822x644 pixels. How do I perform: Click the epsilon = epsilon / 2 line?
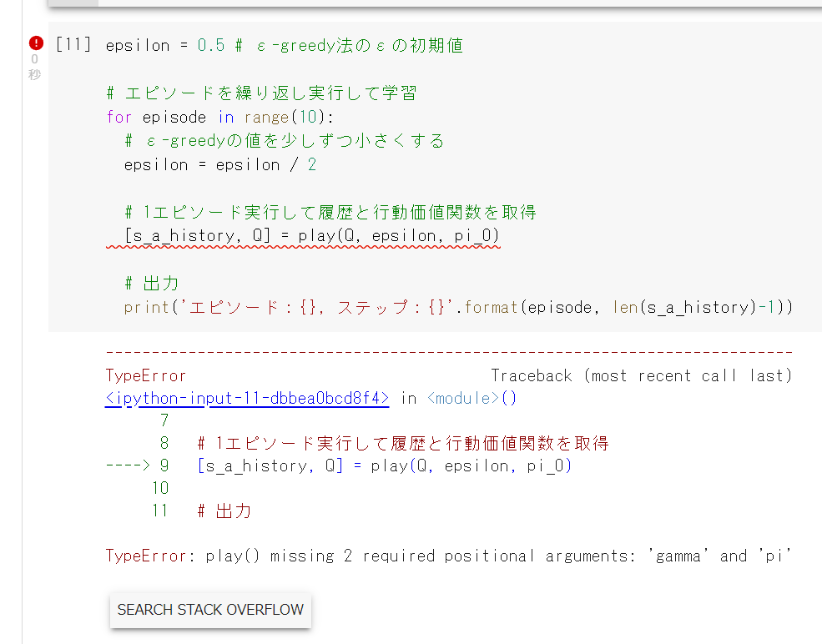(x=220, y=165)
